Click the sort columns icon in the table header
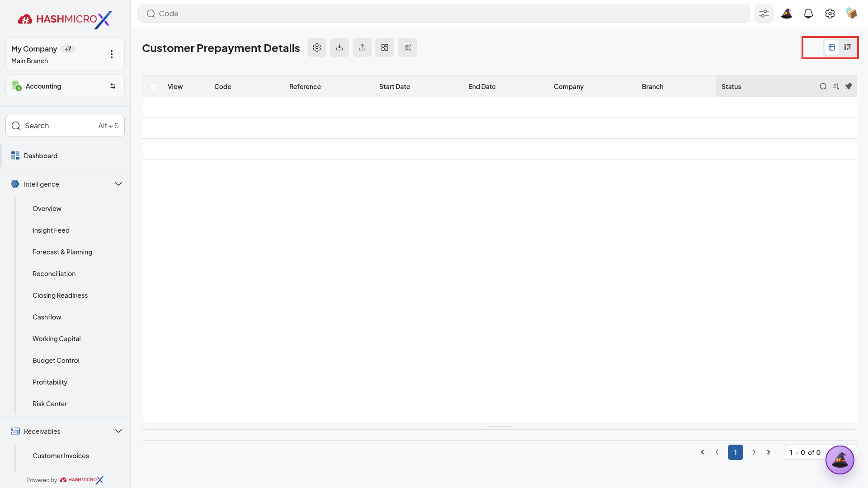Viewport: 868px width, 488px height. point(836,86)
